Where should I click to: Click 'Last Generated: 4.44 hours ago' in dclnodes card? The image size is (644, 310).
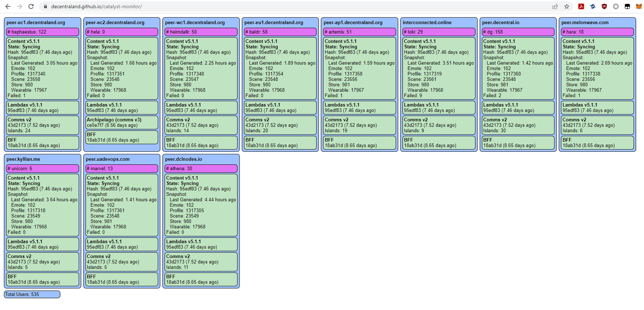click(x=203, y=200)
